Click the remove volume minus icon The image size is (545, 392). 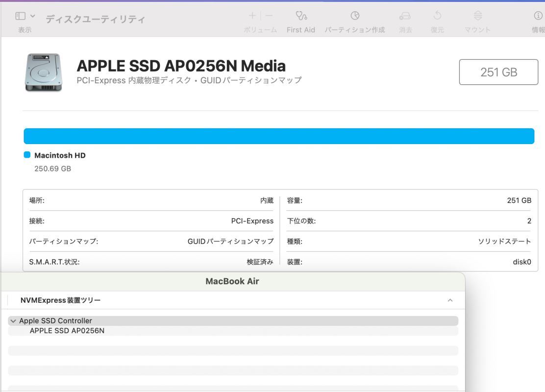(x=269, y=16)
